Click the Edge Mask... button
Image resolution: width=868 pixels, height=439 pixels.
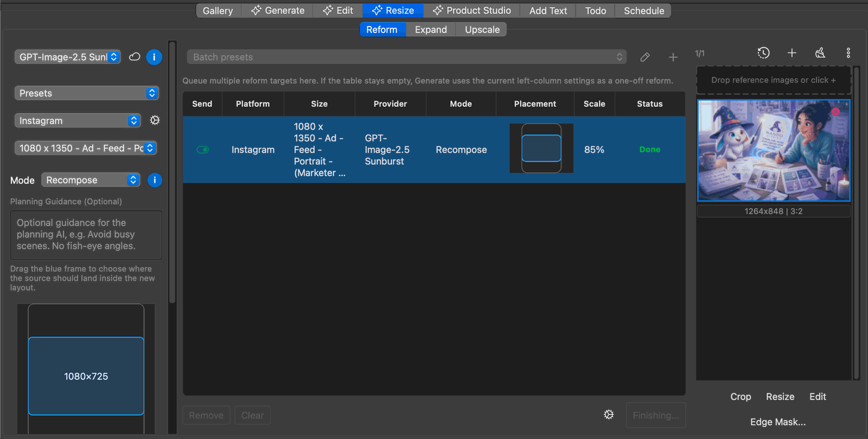(x=778, y=422)
